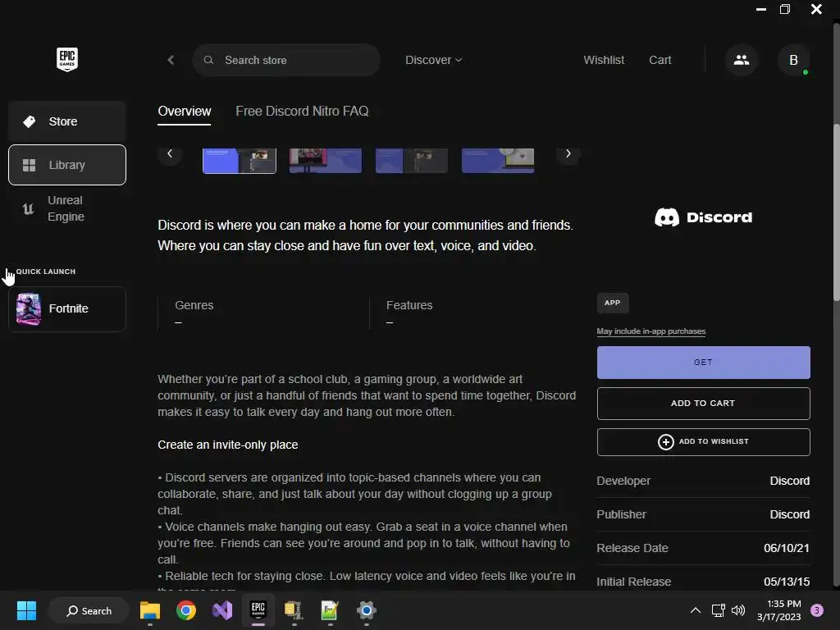
Task: Click the APP tag label
Action: [x=612, y=303]
